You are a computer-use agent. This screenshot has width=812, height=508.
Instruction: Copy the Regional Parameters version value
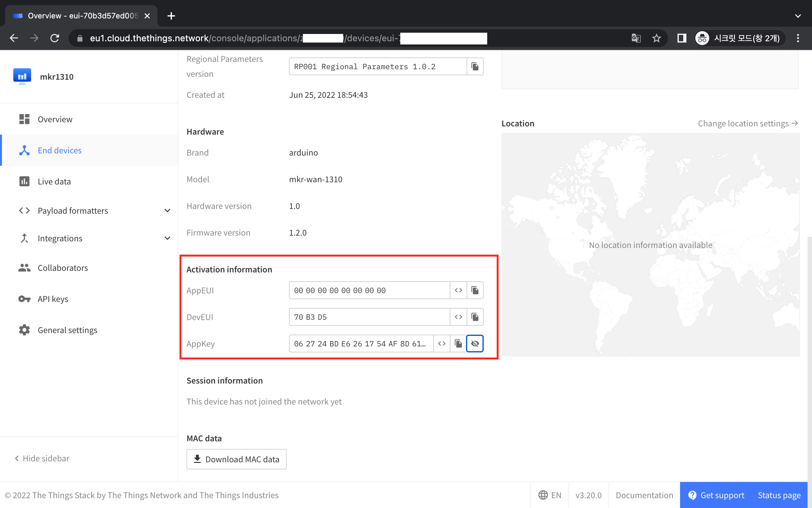click(475, 66)
